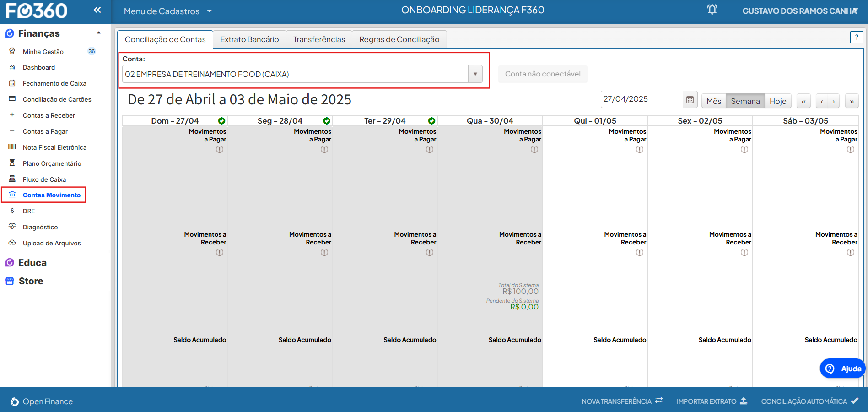The height and width of the screenshot is (412, 868).
Task: Click the Hoje button
Action: 778,101
